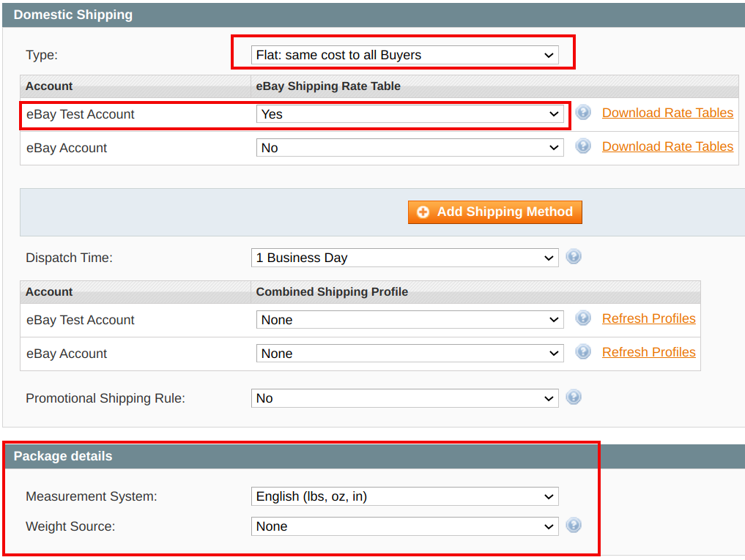This screenshot has width=745, height=560.
Task: Open the Measurement System dropdown
Action: pyautogui.click(x=404, y=496)
